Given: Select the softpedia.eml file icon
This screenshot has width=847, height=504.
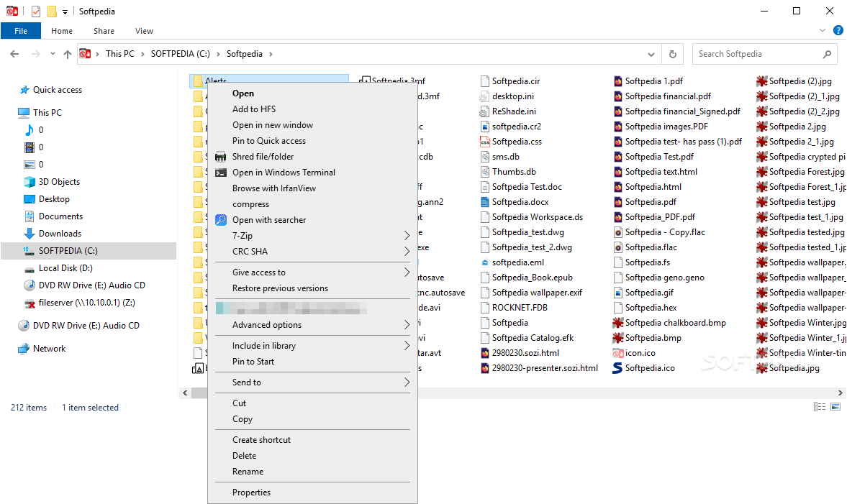Looking at the screenshot, I should pos(484,262).
